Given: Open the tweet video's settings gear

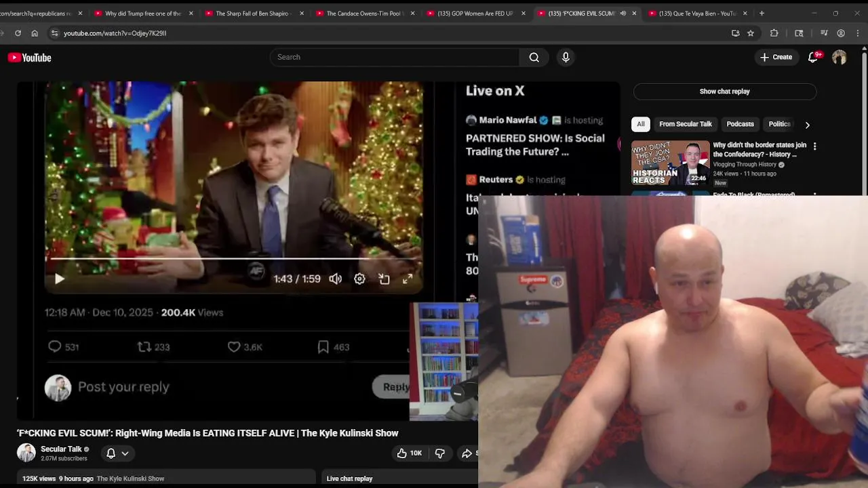Looking at the screenshot, I should coord(359,279).
